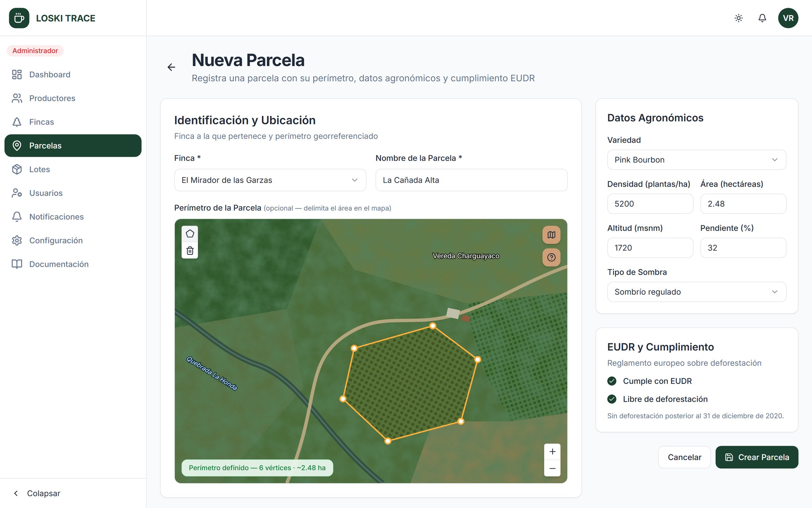Viewport: 812px width, 508px height.
Task: Click the Configuración gear icon
Action: click(17, 240)
